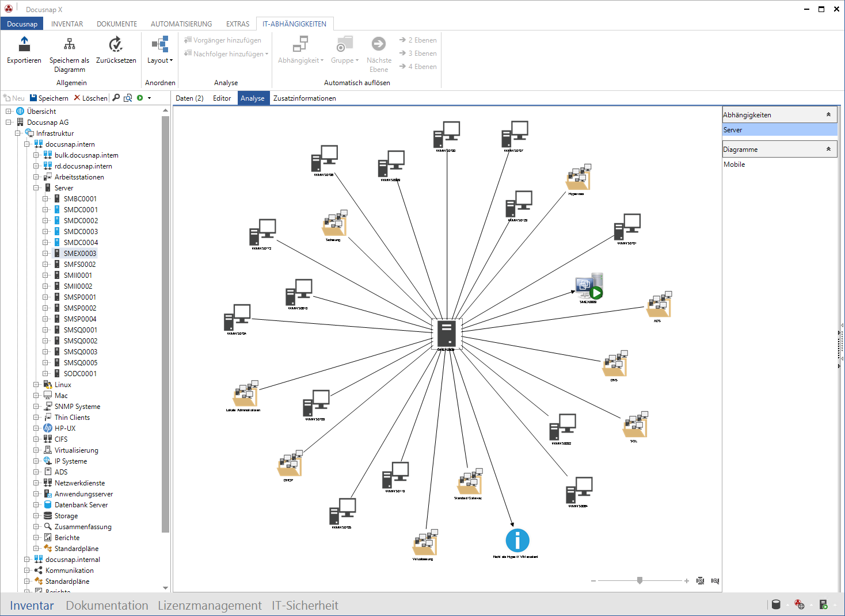This screenshot has width=845, height=616.
Task: Click the 4 Ebenen button
Action: pyautogui.click(x=418, y=67)
